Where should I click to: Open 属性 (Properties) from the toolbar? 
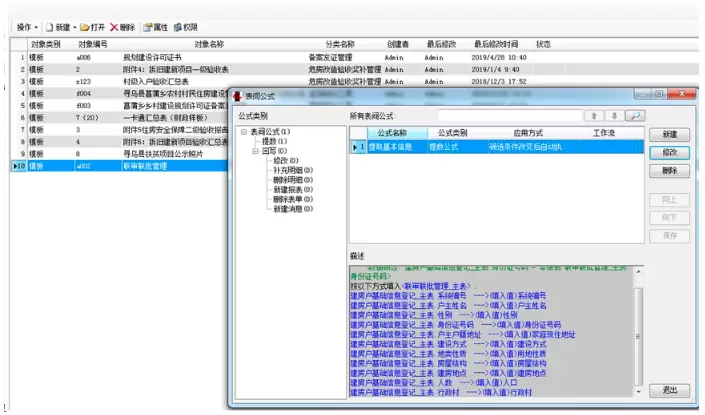click(x=149, y=27)
